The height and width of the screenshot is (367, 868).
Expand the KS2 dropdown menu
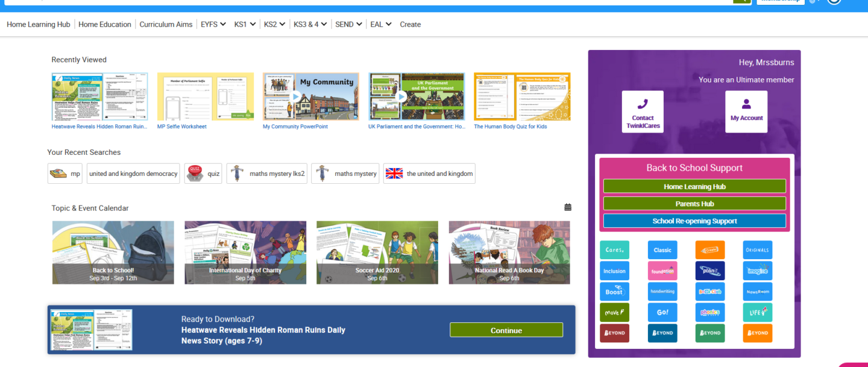tap(274, 24)
